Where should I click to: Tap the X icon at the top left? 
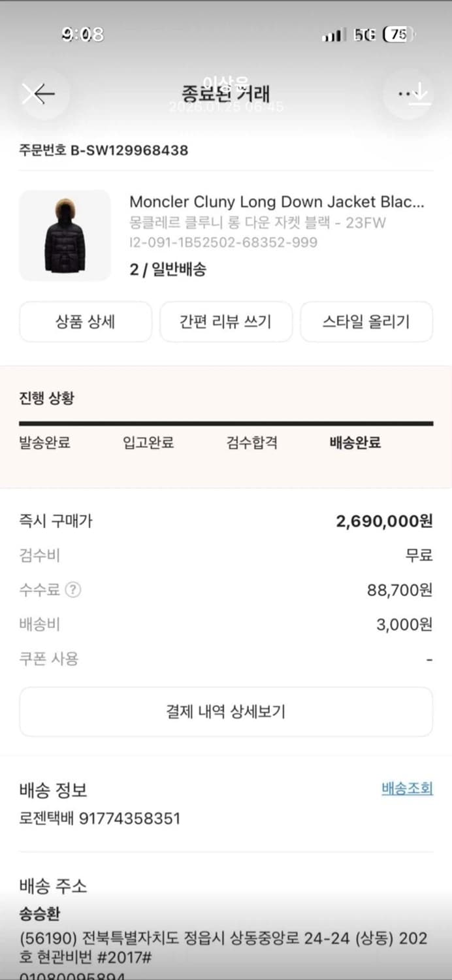click(x=31, y=94)
